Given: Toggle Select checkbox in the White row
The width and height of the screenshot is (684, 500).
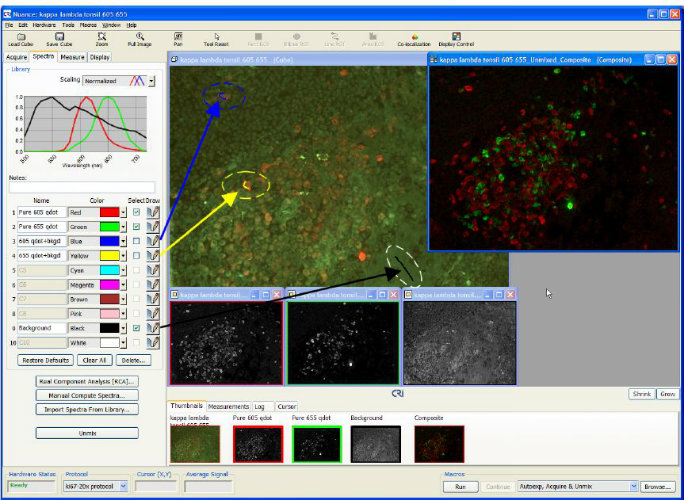Looking at the screenshot, I should (137, 342).
